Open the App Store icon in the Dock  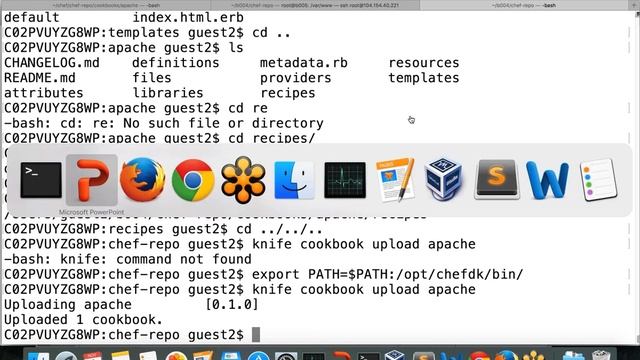pyautogui.click(x=259, y=356)
